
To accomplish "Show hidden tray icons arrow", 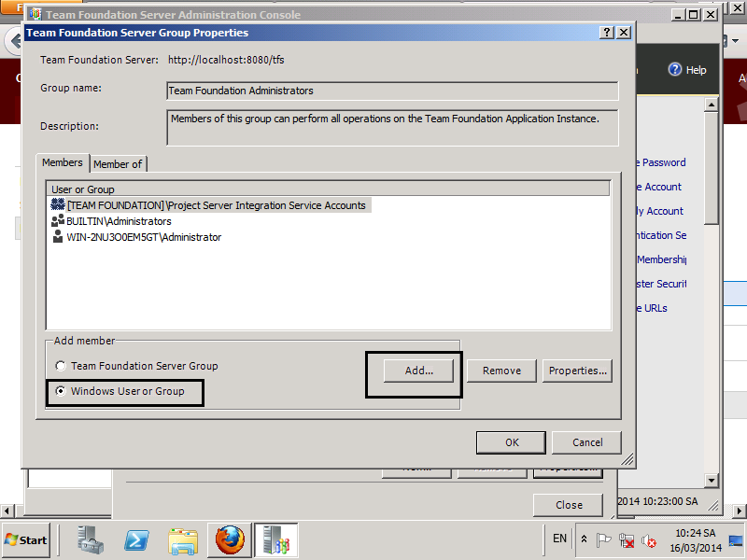I will [585, 539].
